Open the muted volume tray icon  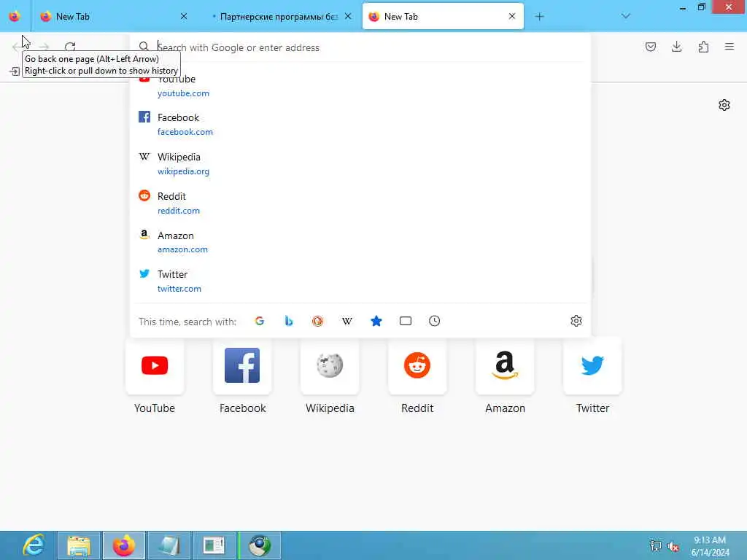(673, 546)
